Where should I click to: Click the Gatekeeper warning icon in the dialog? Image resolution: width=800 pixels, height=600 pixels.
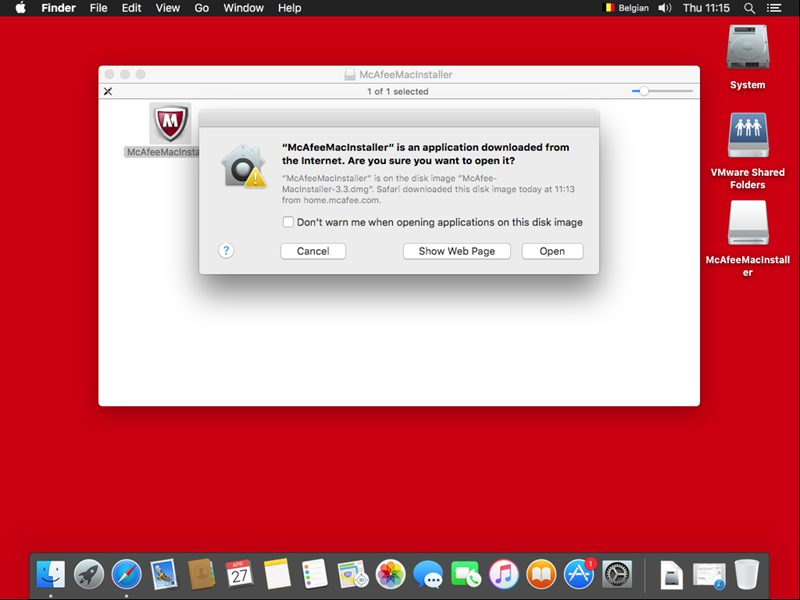[x=243, y=166]
